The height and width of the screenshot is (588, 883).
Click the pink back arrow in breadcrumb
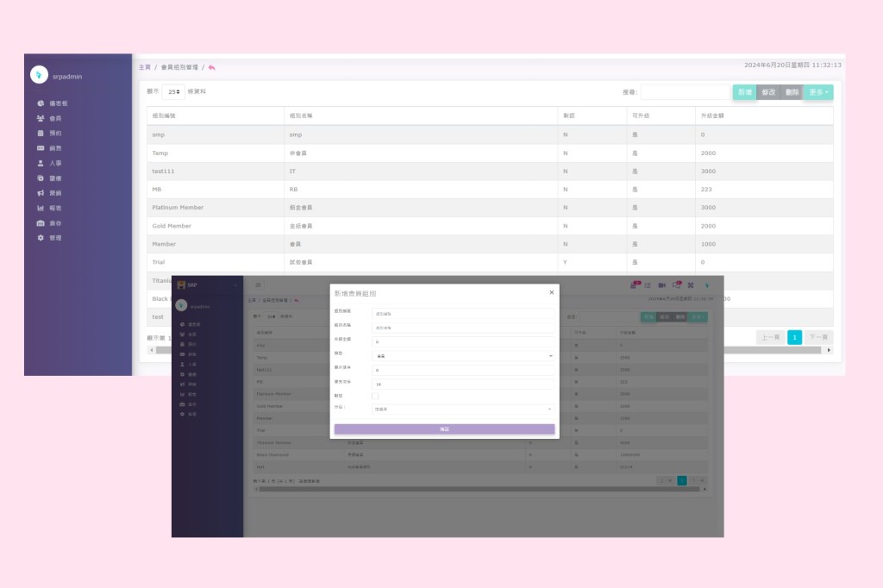tap(212, 67)
